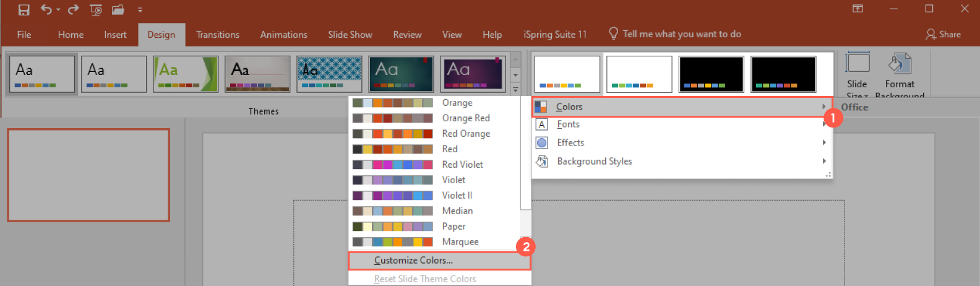The width and height of the screenshot is (980, 286).
Task: Select the teal patterned theme thumbnail
Action: (x=329, y=74)
